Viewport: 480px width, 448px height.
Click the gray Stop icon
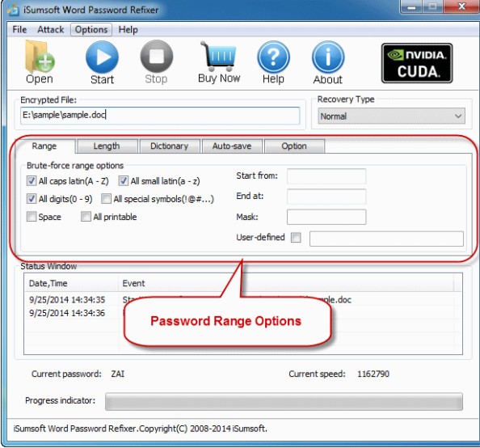157,57
